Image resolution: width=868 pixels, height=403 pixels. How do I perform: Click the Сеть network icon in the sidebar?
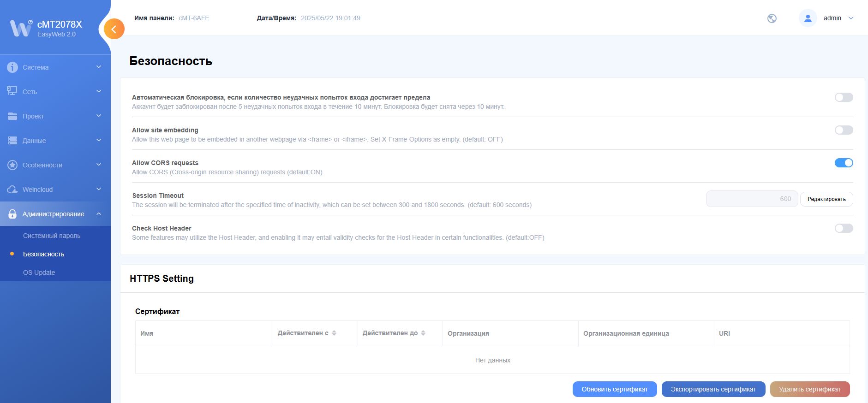coord(12,91)
